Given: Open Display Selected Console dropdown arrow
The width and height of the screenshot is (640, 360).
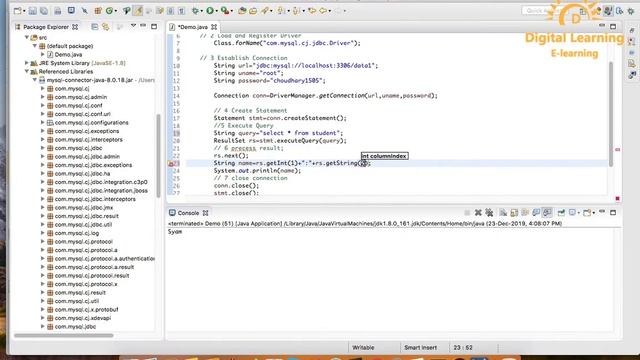Looking at the screenshot, I should (578, 213).
